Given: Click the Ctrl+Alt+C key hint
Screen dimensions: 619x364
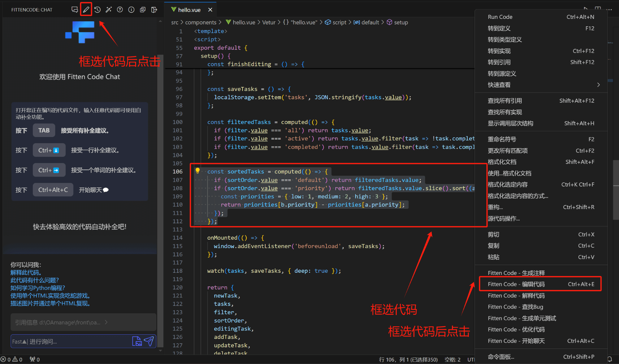Looking at the screenshot, I should click(53, 190).
